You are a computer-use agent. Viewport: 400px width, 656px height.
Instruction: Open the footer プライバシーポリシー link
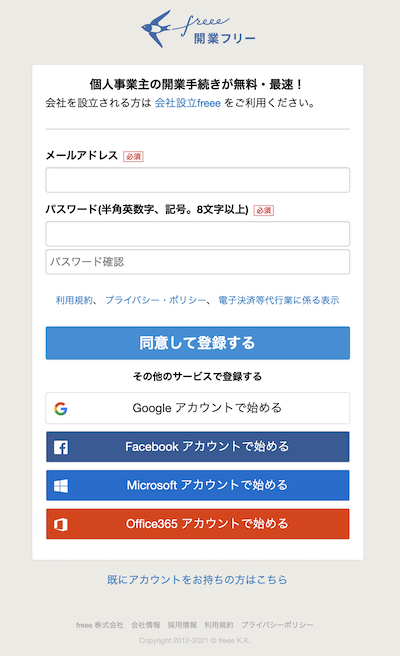coord(277,625)
